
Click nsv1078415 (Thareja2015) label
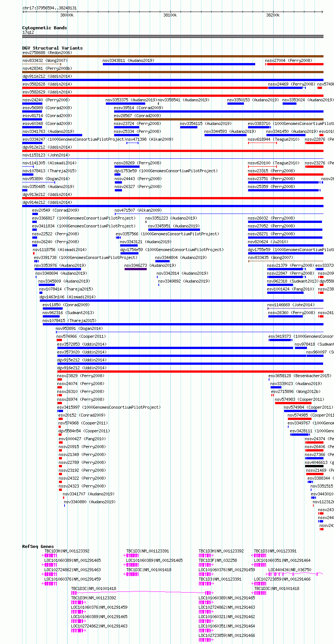pos(69,320)
